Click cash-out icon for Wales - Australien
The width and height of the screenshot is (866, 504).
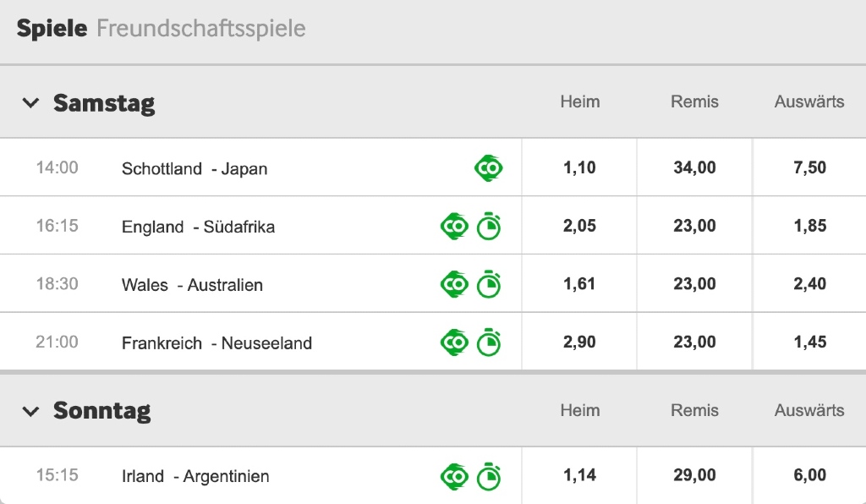click(x=454, y=284)
